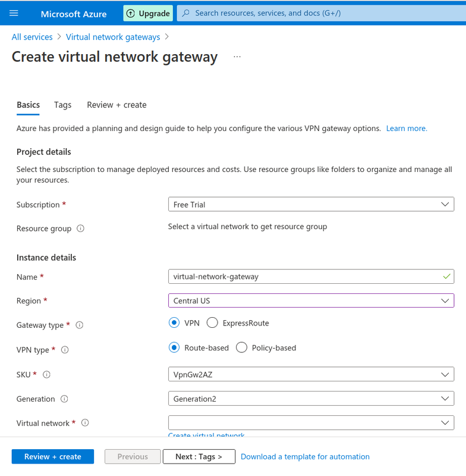This screenshot has width=466, height=476.
Task: Show Gateway type info tooltip
Action: point(80,325)
